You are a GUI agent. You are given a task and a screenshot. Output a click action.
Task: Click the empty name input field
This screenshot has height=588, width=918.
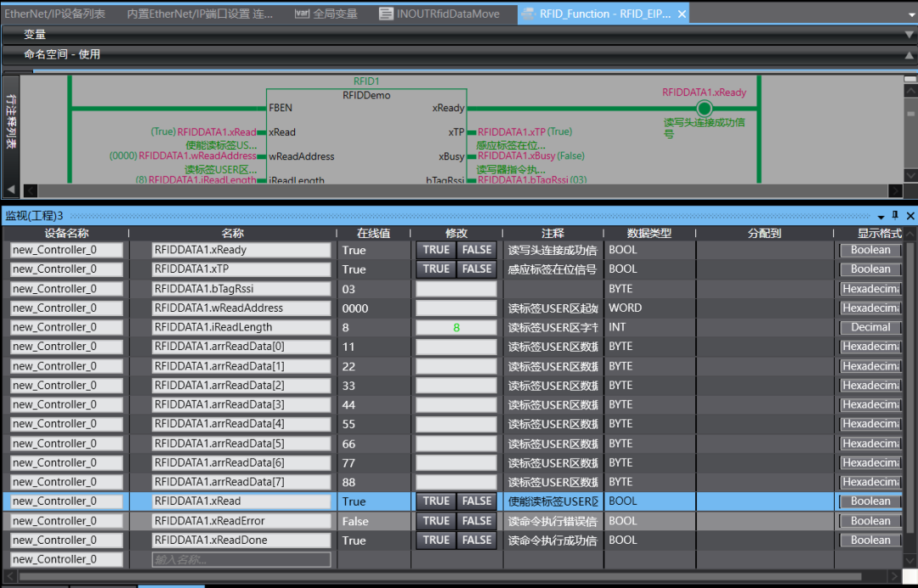tap(241, 559)
